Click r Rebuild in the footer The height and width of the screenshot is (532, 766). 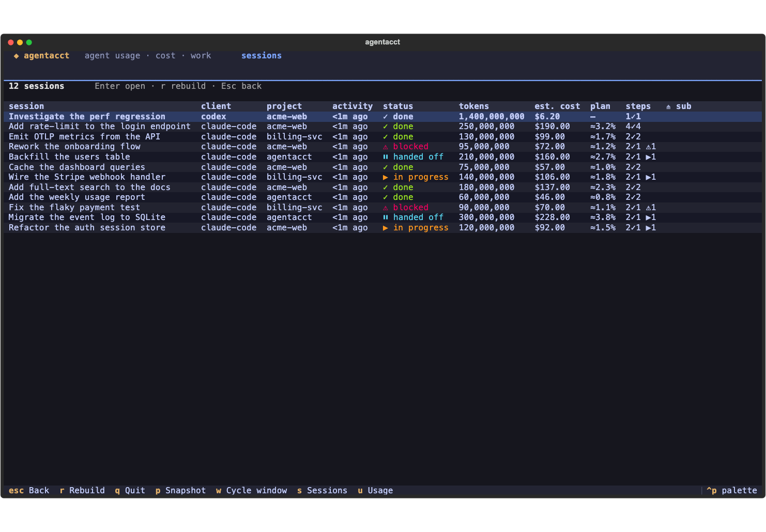[82, 491]
